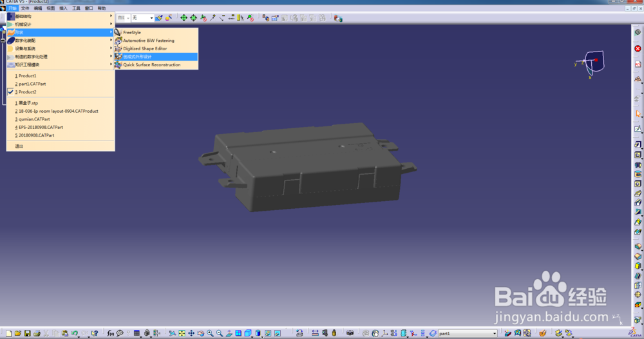Choose FreeStyle workbench

(156, 32)
